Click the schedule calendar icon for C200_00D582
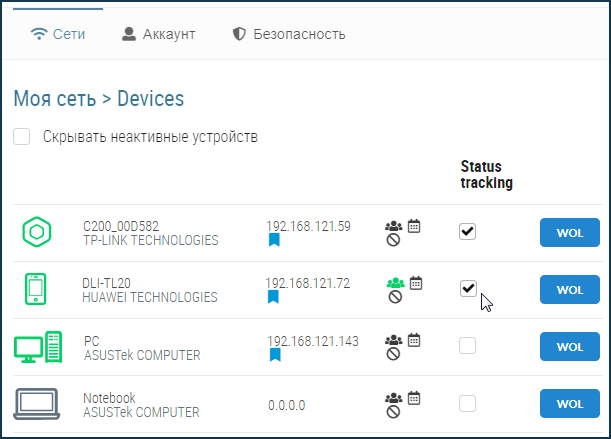Screen dimensions: 611x439 click(x=414, y=226)
